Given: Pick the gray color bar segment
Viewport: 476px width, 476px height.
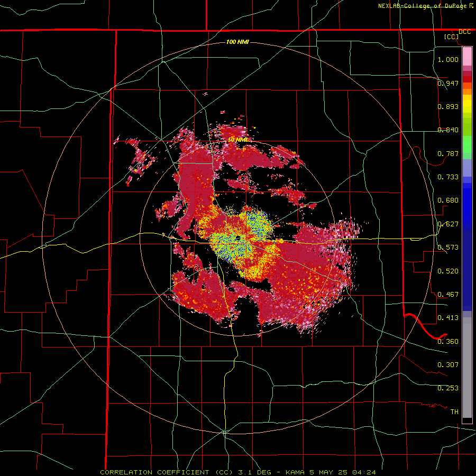Looking at the screenshot, I should tap(467, 368).
